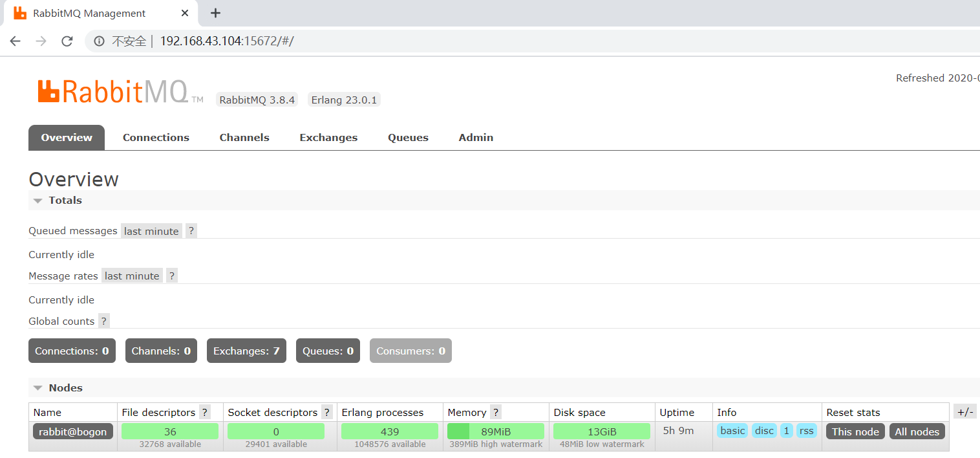This screenshot has width=980, height=458.
Task: Click the basic info tag
Action: point(732,431)
